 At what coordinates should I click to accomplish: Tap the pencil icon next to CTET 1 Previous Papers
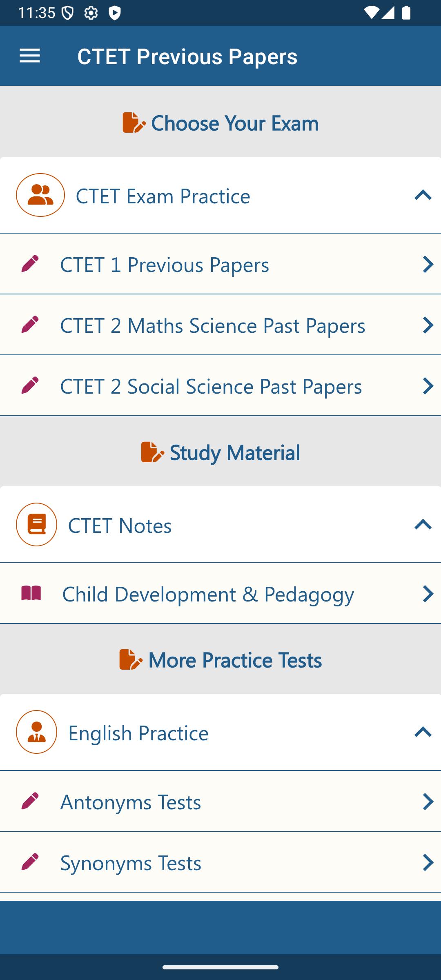point(30,264)
